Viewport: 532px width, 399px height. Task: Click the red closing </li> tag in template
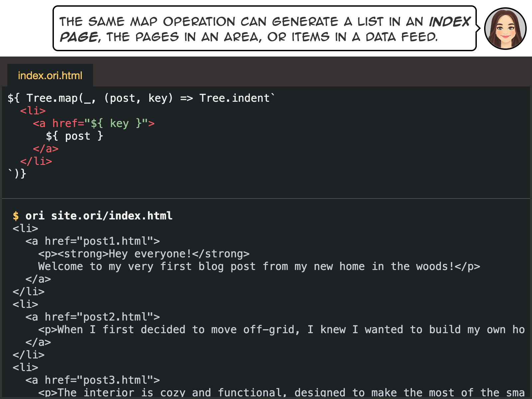click(36, 161)
